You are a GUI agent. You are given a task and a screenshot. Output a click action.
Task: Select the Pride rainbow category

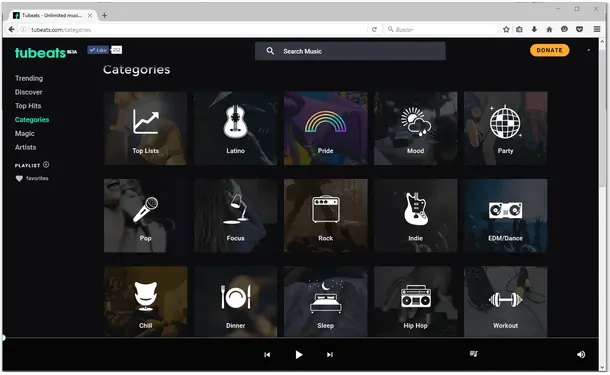326,128
